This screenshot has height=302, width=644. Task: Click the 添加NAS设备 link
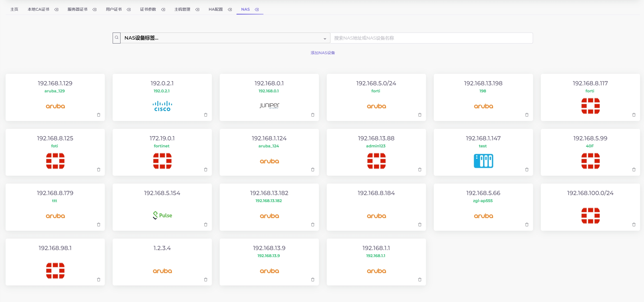[x=323, y=53]
